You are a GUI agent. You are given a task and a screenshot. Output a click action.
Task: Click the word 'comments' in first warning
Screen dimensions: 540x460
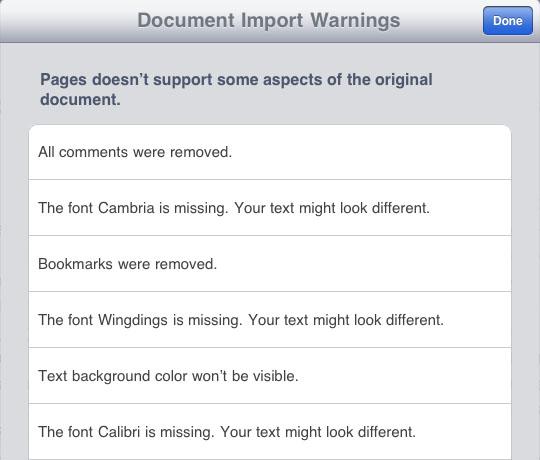coord(93,152)
